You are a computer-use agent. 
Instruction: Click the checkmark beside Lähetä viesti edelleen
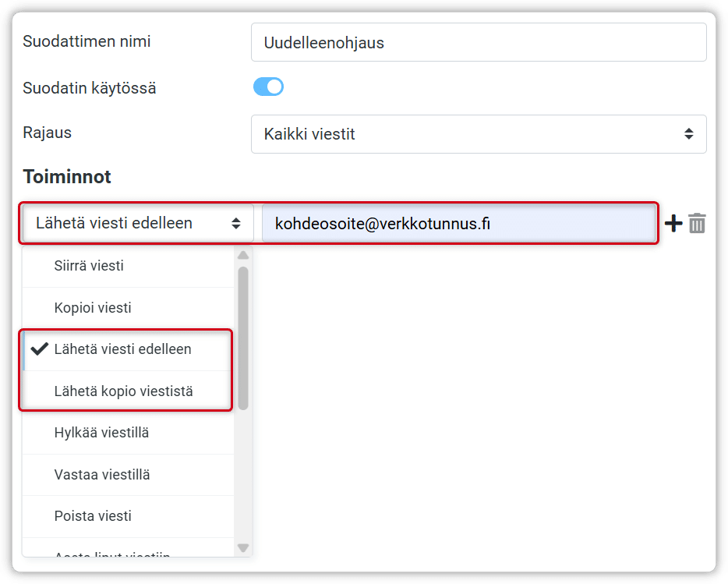tap(39, 349)
